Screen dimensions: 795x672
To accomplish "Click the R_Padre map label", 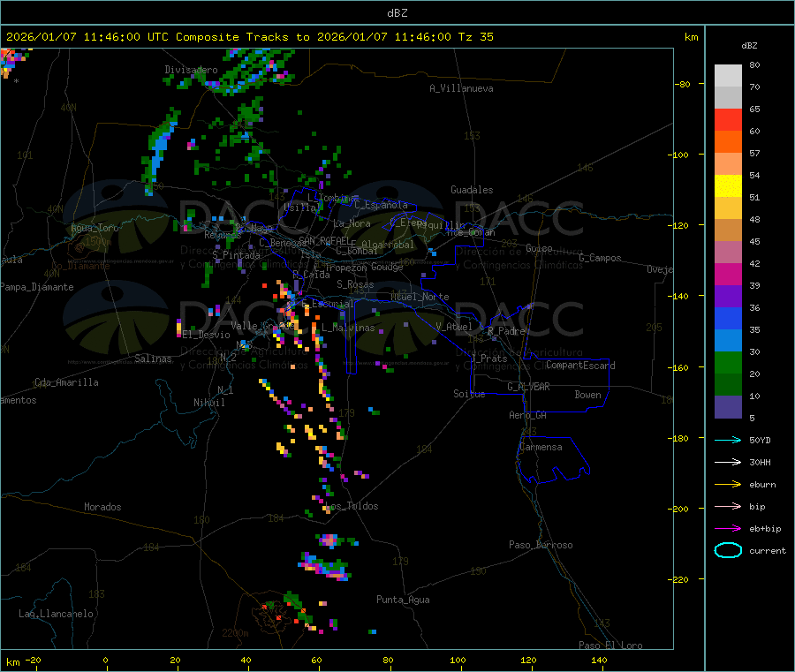I will click(506, 331).
